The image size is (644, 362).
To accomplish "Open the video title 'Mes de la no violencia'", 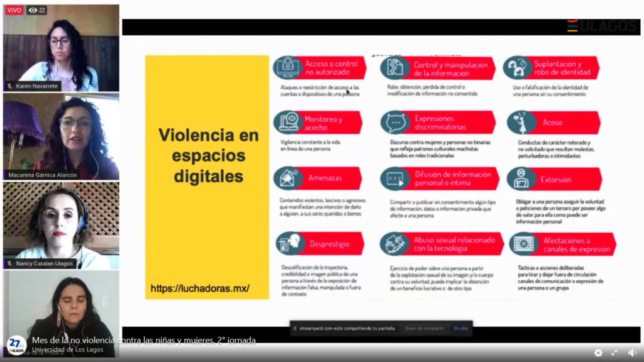I will pyautogui.click(x=143, y=340).
